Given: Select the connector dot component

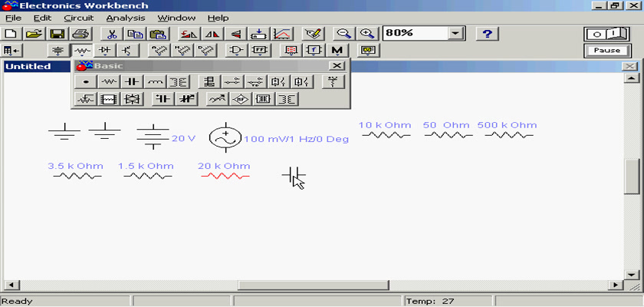Looking at the screenshot, I should pyautogui.click(x=86, y=81).
